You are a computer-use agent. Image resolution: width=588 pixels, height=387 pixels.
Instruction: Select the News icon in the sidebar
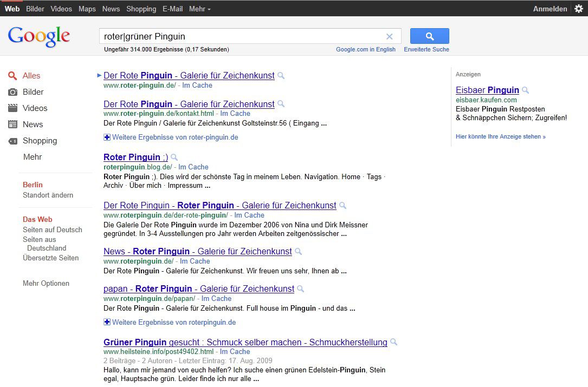[14, 124]
